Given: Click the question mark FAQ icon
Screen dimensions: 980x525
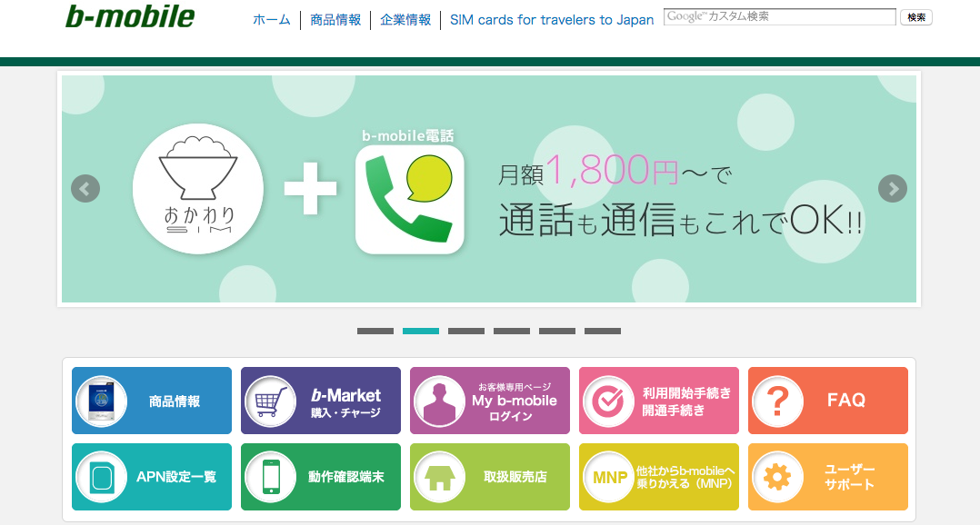Looking at the screenshot, I should (x=777, y=401).
